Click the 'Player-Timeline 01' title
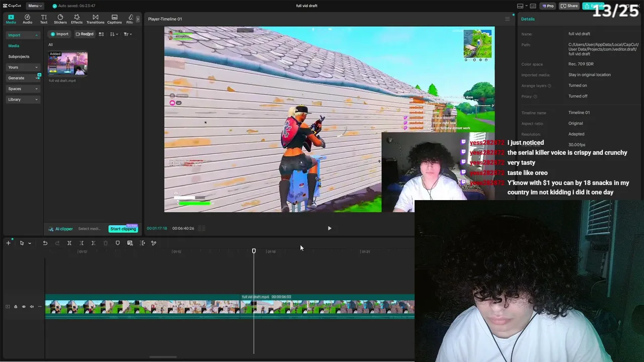Screen dimensions: 644x362 165,19
